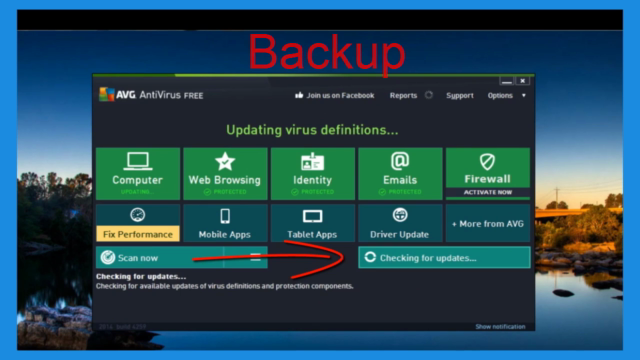Open the Identity protection tile
Viewport: 640px width, 360px height.
(x=313, y=174)
